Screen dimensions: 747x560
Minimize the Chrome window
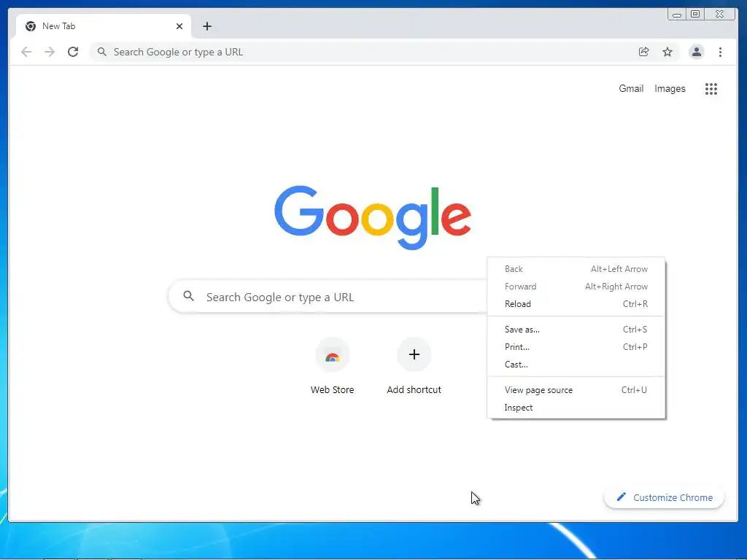pyautogui.click(x=676, y=15)
